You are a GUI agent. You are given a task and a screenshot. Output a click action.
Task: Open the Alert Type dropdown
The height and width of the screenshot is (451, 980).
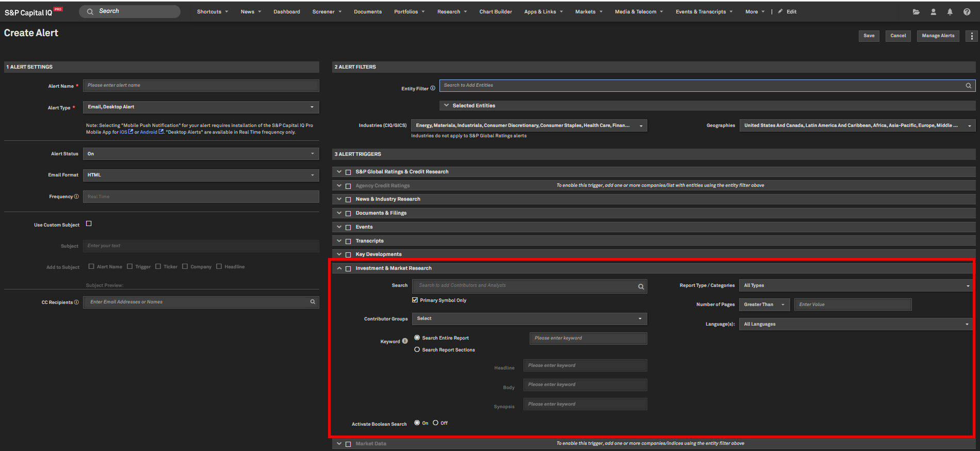click(x=201, y=107)
